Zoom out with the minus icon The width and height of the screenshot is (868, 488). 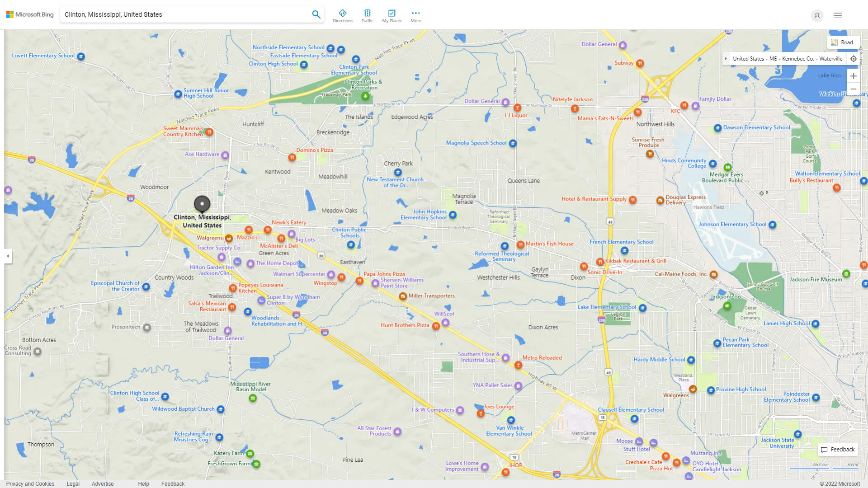pos(854,89)
